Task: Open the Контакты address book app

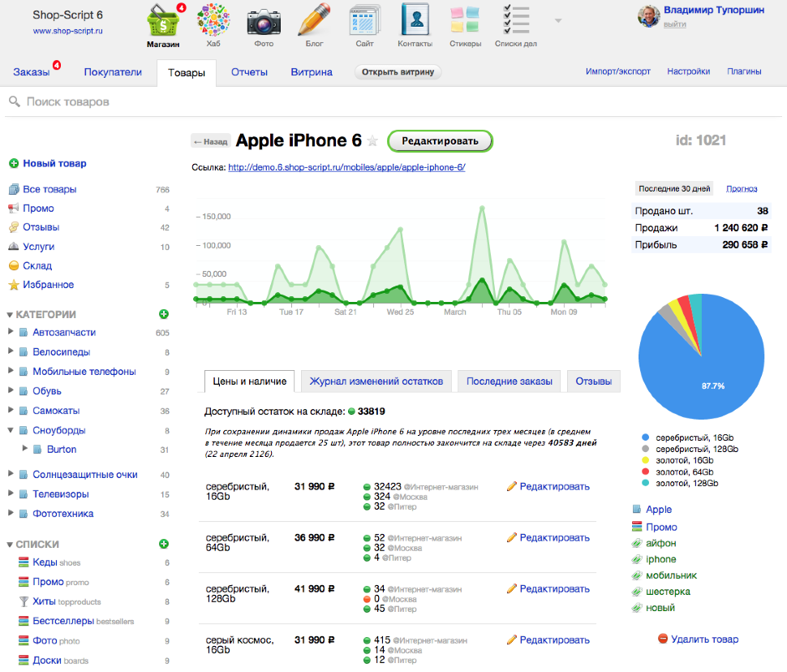Action: [415, 25]
